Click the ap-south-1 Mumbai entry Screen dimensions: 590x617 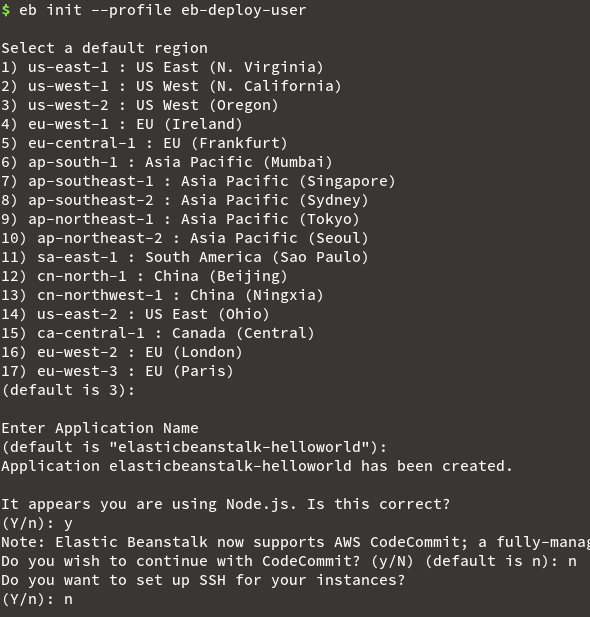point(166,162)
